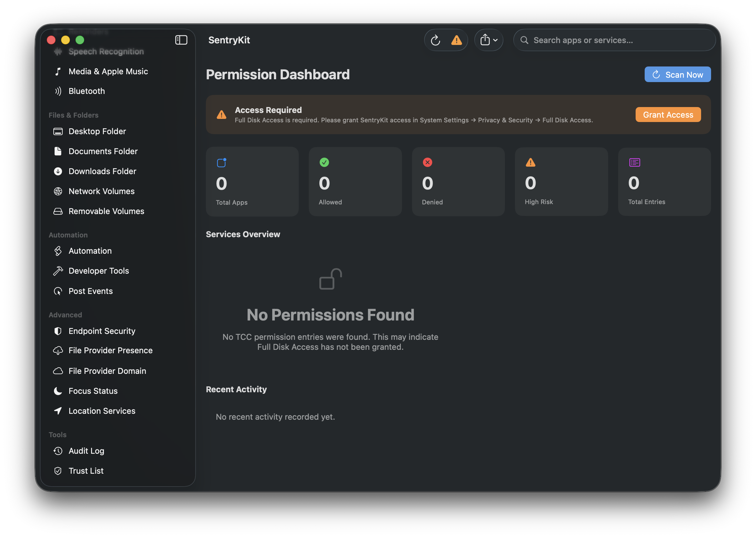Click the refresh icon in toolbar

[435, 40]
